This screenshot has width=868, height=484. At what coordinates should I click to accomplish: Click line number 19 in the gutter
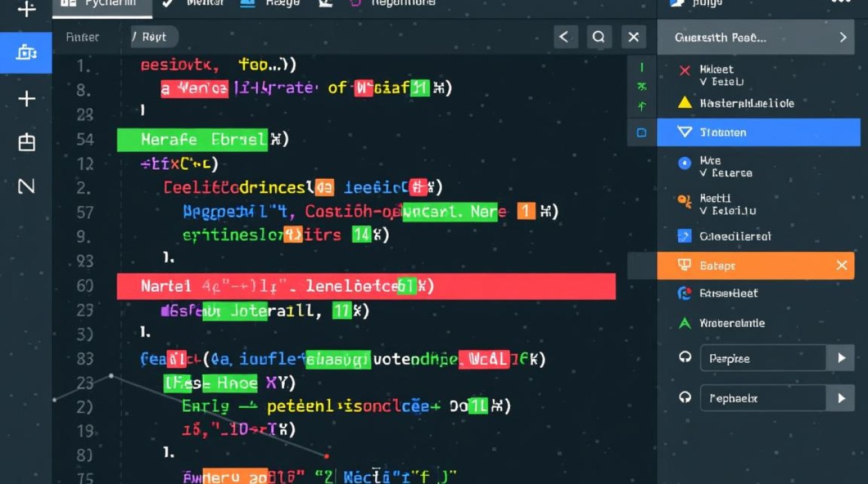pyautogui.click(x=85, y=430)
